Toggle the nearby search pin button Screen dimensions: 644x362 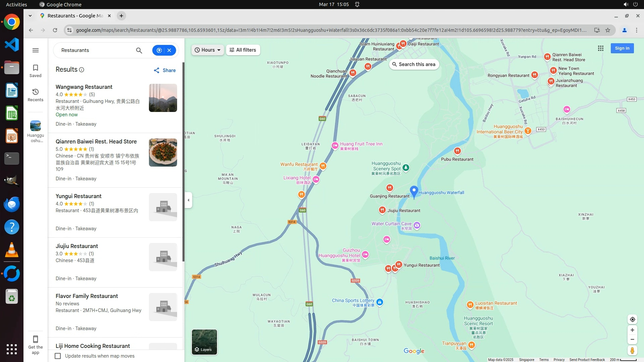point(159,50)
